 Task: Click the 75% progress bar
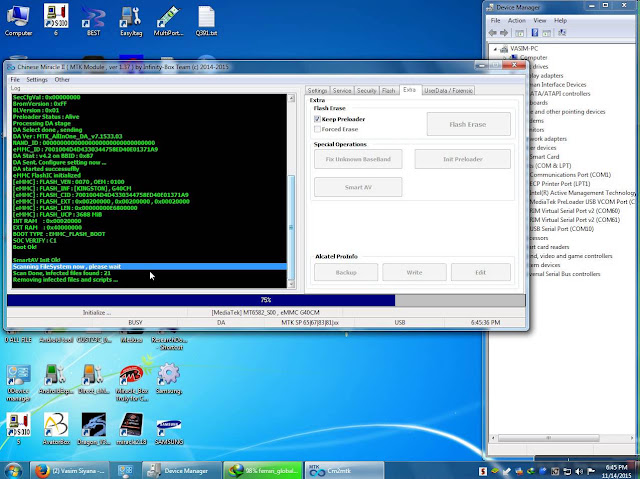click(266, 300)
